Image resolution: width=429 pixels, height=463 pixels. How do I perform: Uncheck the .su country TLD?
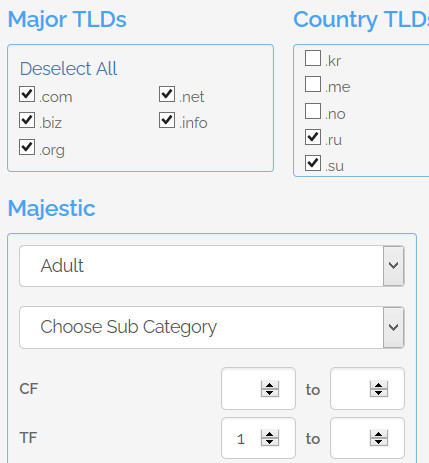click(x=313, y=163)
